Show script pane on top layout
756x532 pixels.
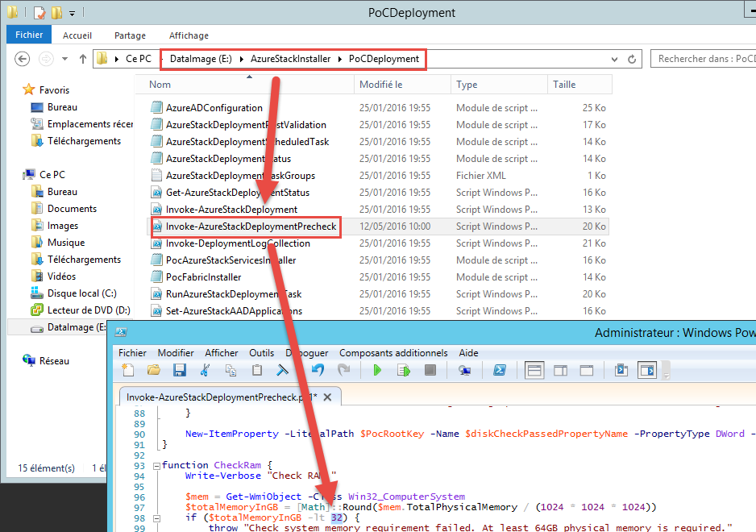click(534, 371)
